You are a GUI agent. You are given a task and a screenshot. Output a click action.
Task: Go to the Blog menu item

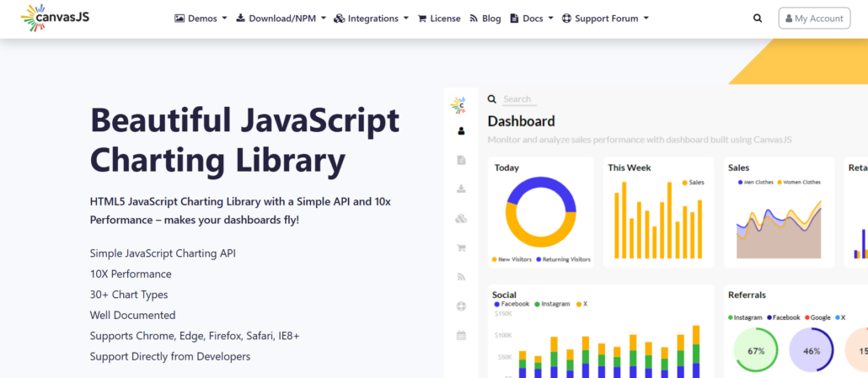click(485, 19)
